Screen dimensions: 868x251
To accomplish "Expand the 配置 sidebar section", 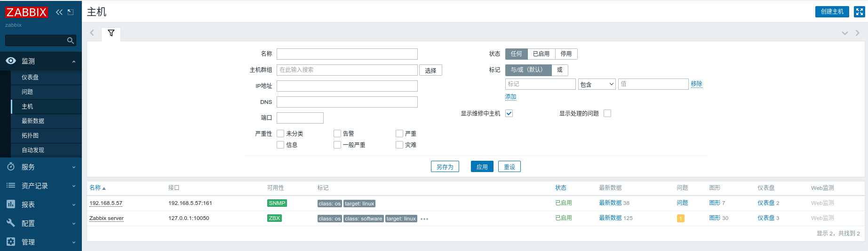I will (x=41, y=223).
